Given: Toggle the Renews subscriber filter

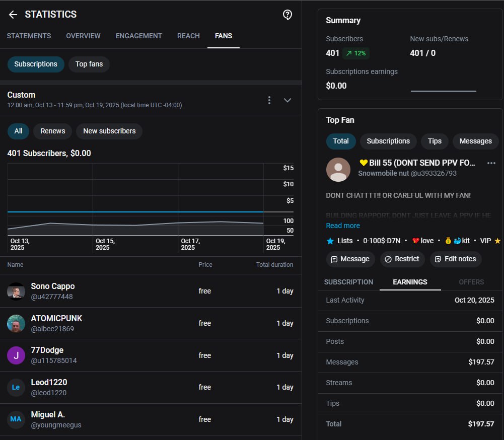Looking at the screenshot, I should (53, 131).
